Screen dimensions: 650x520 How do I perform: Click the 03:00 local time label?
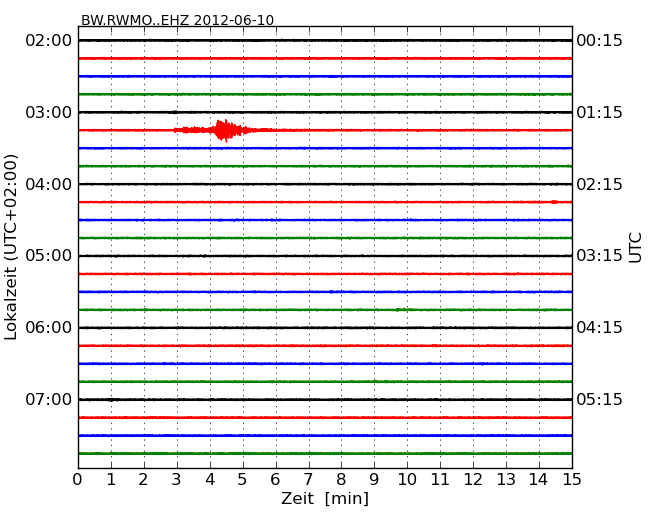pyautogui.click(x=49, y=112)
